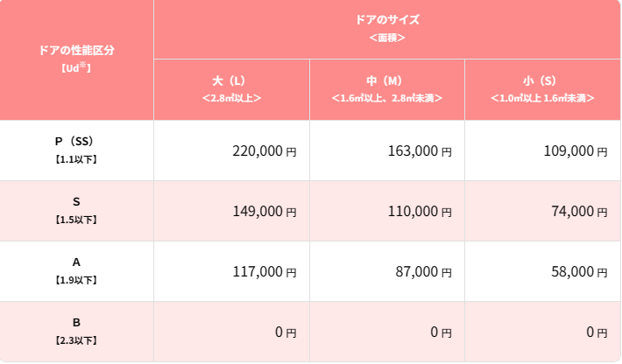Click the 87,000円 cell
Image resolution: width=622 pixels, height=364 pixels.
coord(387,271)
